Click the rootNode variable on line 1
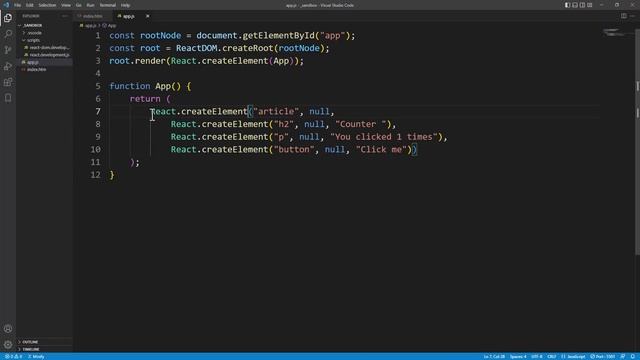 coord(160,36)
